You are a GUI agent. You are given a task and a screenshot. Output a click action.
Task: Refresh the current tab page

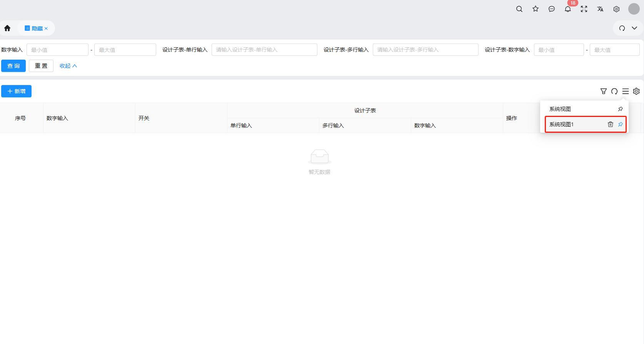[622, 28]
